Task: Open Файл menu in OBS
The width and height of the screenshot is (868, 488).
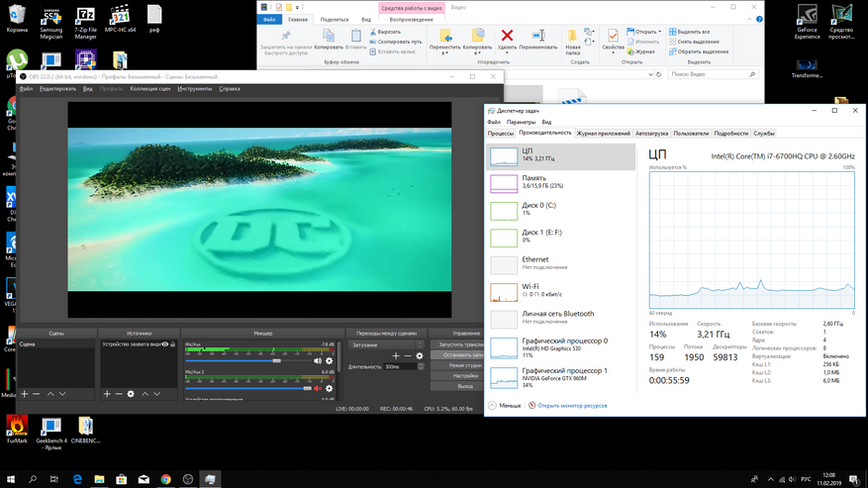Action: (26, 89)
